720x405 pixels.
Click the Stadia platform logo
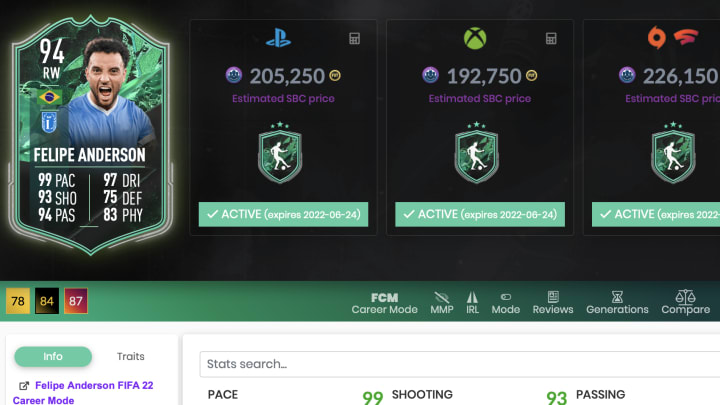pyautogui.click(x=686, y=37)
